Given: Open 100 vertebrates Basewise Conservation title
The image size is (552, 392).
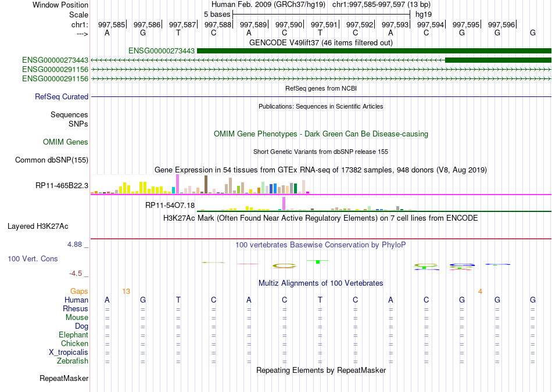Looking at the screenshot, I should (x=321, y=245).
